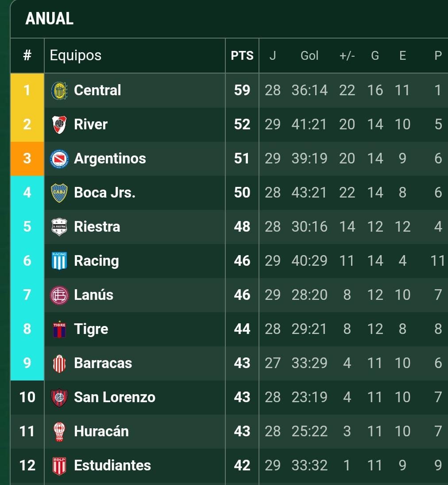Click the Rosario Central club crest
The height and width of the screenshot is (485, 448).
point(59,90)
